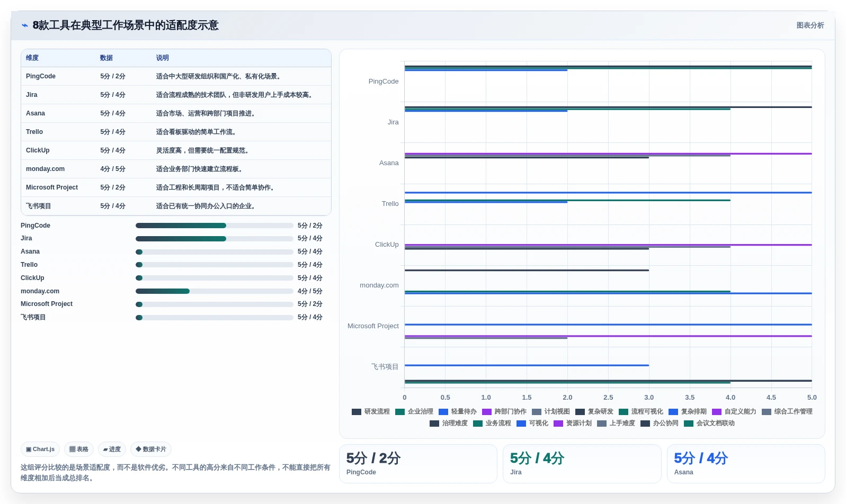The height and width of the screenshot is (504, 846).
Task: Hide the 可视化 legend series
Action: coord(532,424)
